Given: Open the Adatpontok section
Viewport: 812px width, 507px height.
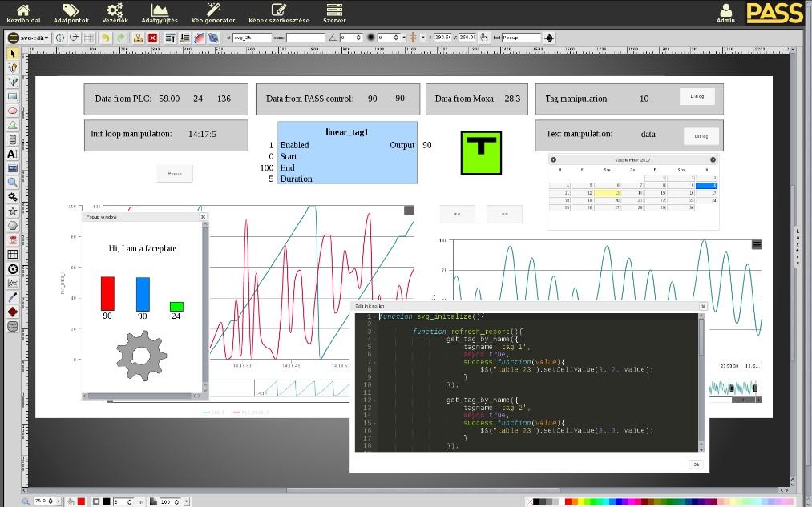Looking at the screenshot, I should coord(71,14).
